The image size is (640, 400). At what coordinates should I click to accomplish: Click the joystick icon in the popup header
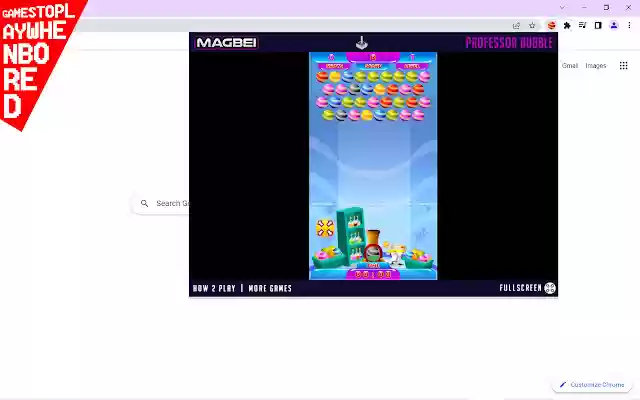click(362, 42)
